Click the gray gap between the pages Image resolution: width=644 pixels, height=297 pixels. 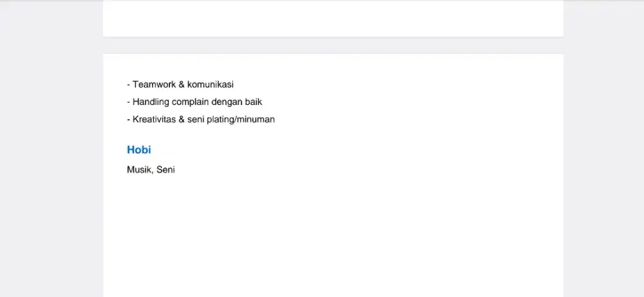coord(333,45)
